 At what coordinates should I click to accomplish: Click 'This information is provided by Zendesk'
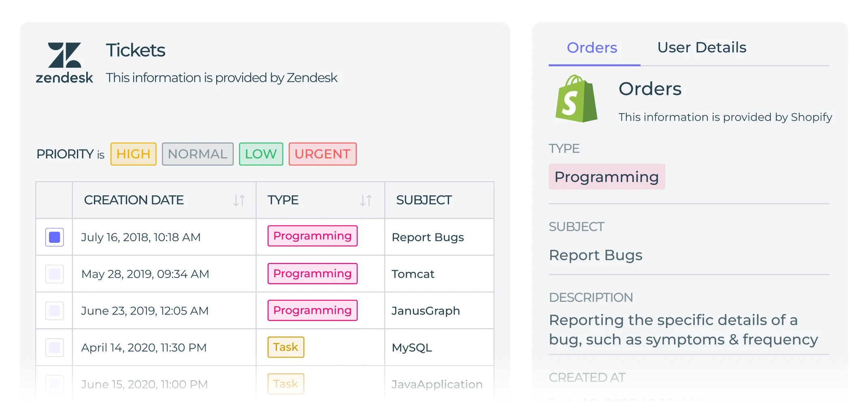click(x=221, y=77)
